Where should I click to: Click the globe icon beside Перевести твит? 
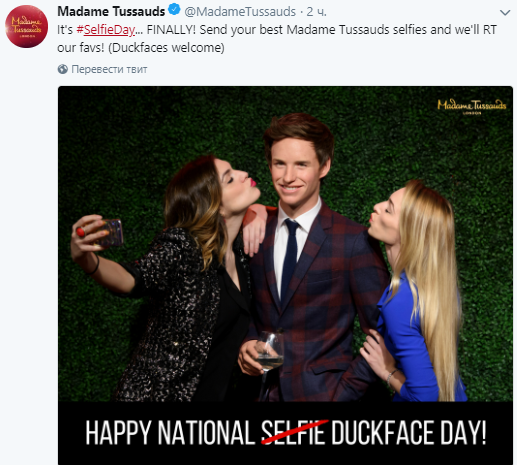[63, 69]
